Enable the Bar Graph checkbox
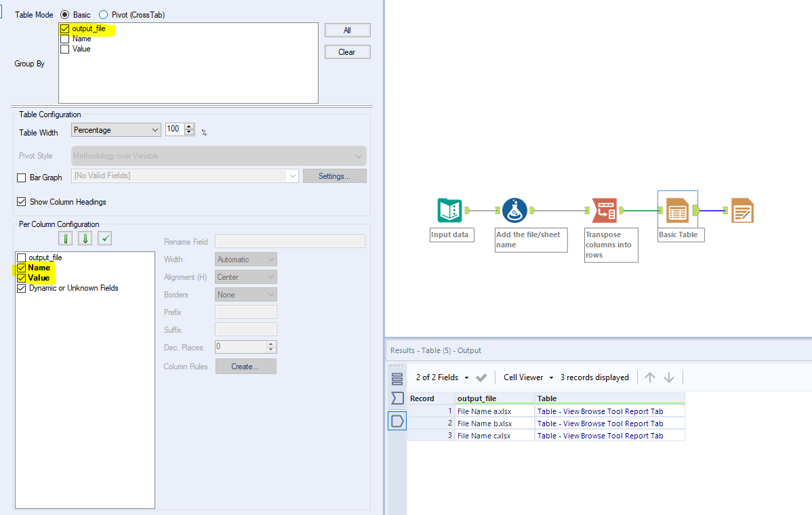This screenshot has width=812, height=515. 20,178
